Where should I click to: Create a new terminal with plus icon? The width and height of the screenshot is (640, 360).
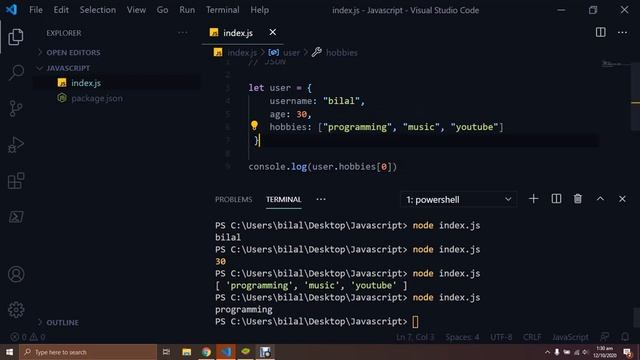[533, 199]
